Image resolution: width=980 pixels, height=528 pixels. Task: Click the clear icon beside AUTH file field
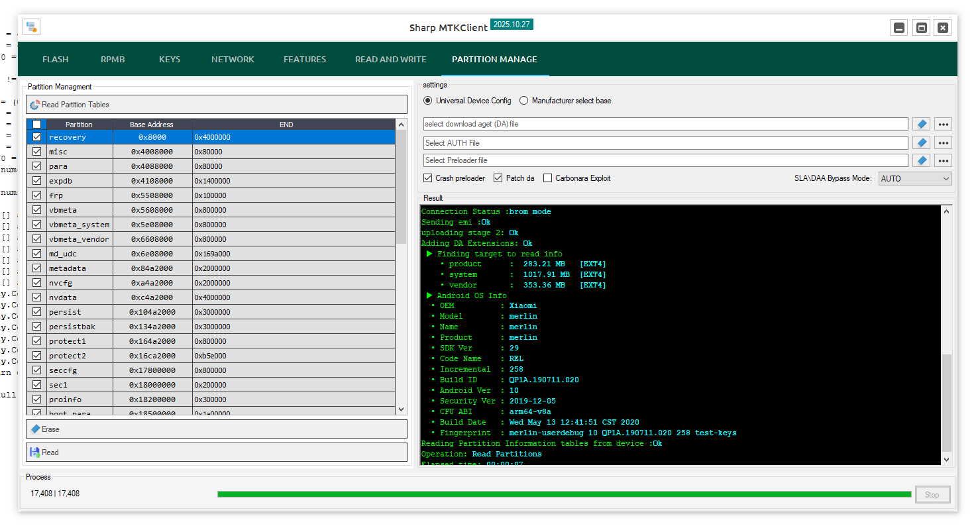click(921, 143)
